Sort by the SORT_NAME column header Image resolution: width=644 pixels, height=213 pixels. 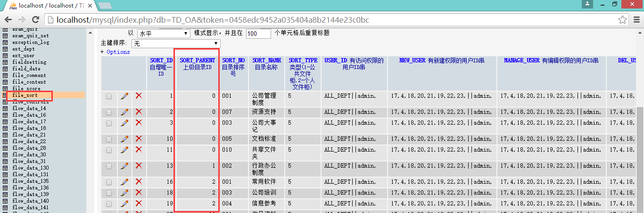[x=266, y=60]
